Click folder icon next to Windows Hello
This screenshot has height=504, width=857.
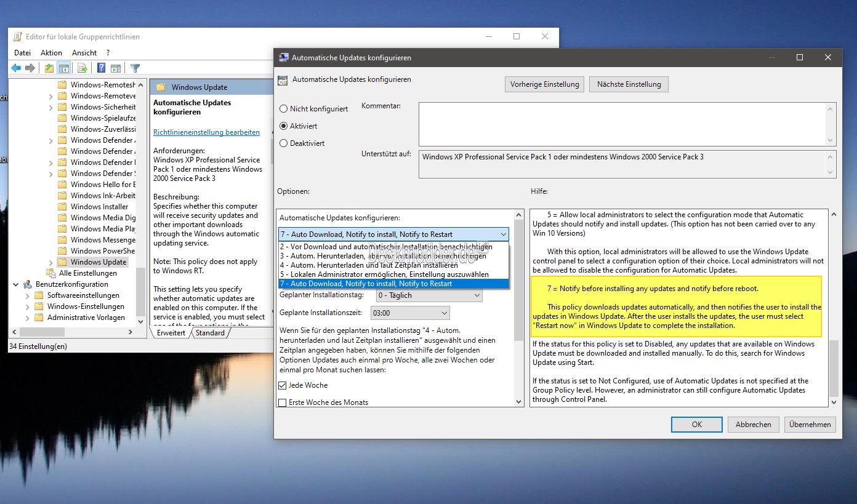click(62, 184)
